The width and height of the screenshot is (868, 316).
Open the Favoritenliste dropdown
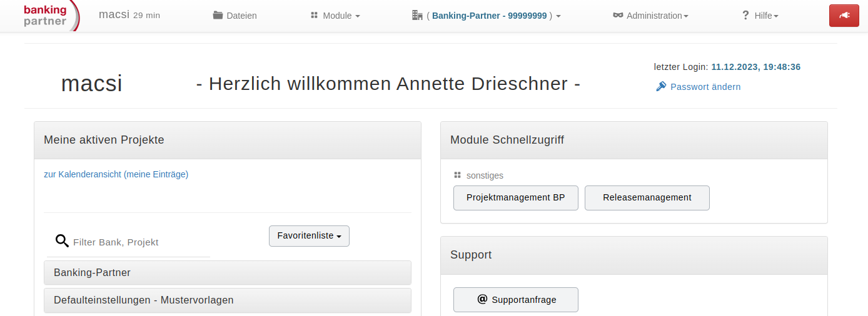pos(309,236)
